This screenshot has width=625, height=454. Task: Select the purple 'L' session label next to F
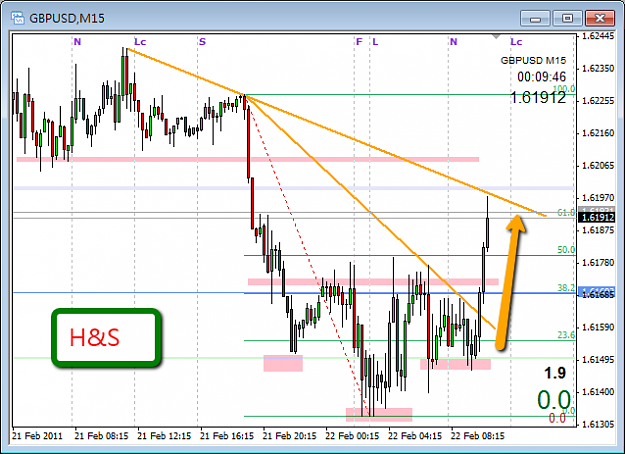pyautogui.click(x=375, y=42)
